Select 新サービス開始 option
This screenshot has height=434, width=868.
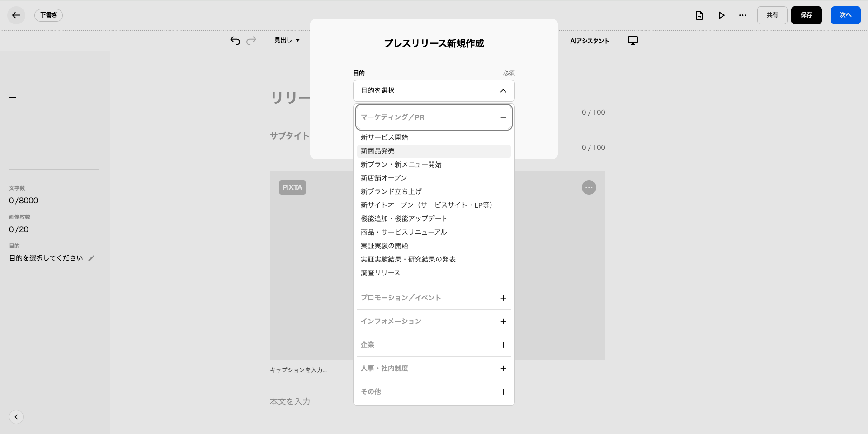click(434, 137)
